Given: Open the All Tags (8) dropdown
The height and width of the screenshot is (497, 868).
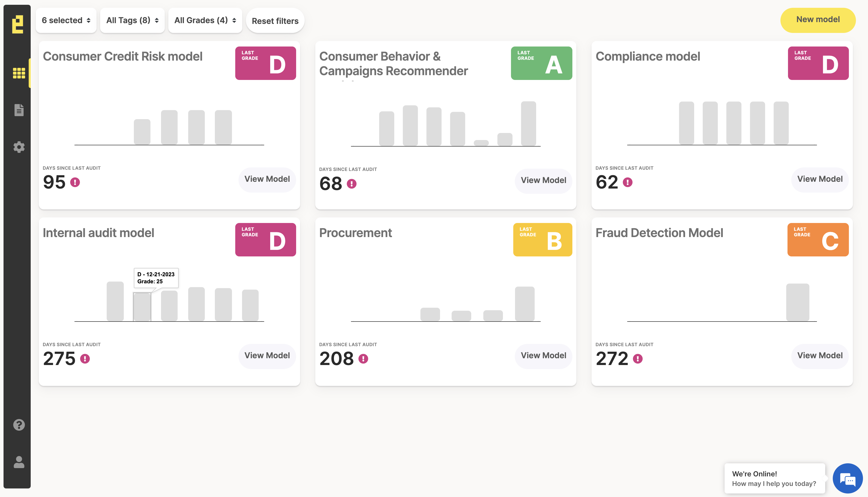Looking at the screenshot, I should click(x=132, y=20).
